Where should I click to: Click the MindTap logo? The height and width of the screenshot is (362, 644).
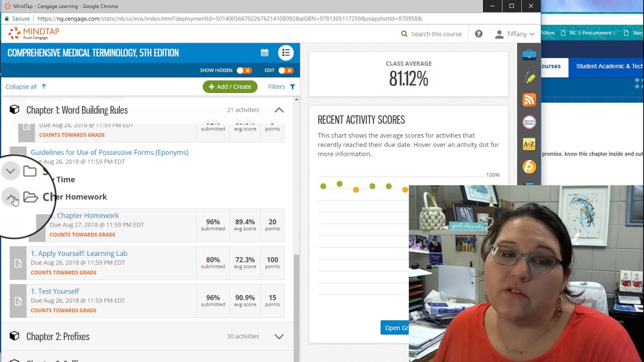34,34
